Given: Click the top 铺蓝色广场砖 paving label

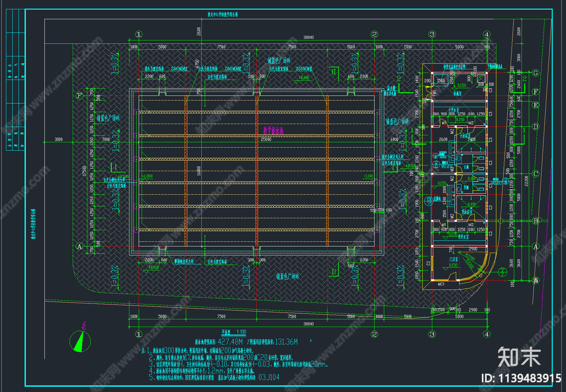Looking at the screenshot, I should pyautogui.click(x=279, y=61).
